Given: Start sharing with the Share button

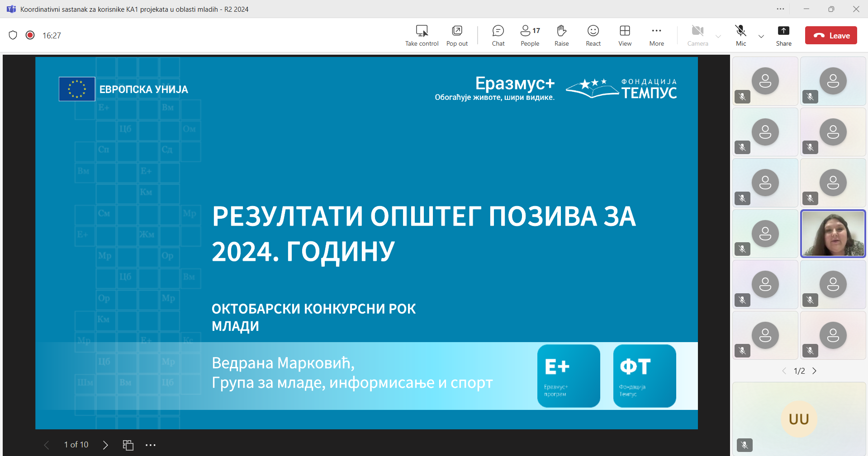Looking at the screenshot, I should coord(783,35).
